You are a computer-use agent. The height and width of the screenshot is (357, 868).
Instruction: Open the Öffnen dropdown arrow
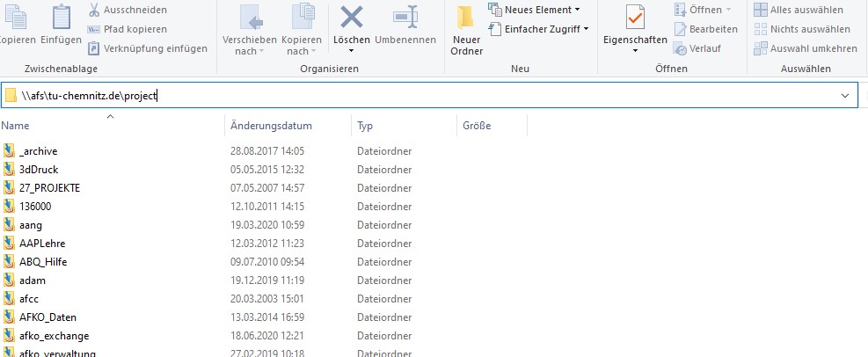tap(728, 10)
